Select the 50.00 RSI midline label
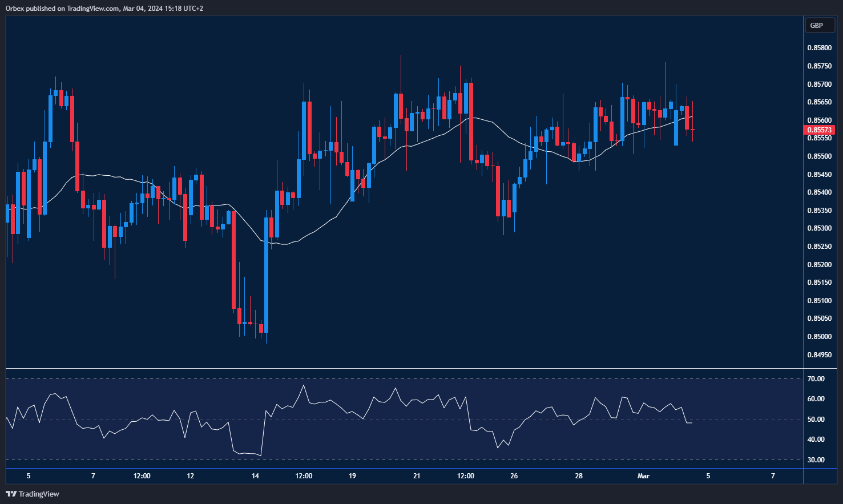This screenshot has height=504, width=843. tap(816, 420)
